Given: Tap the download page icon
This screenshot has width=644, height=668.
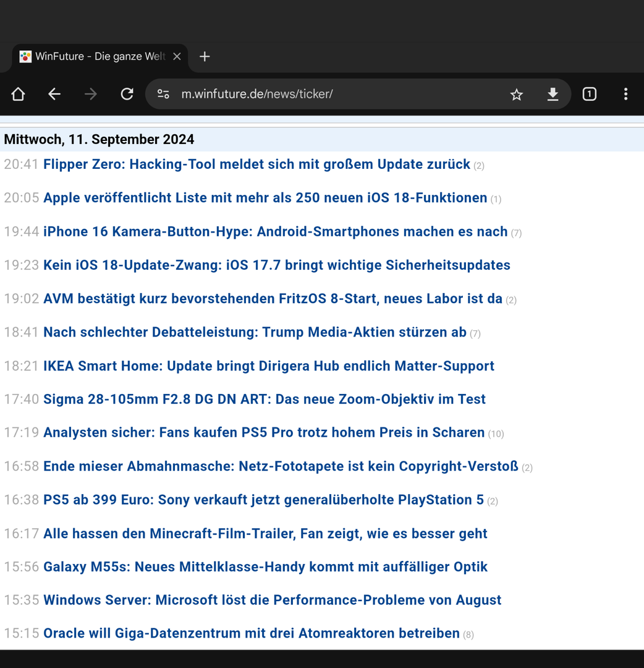Looking at the screenshot, I should pyautogui.click(x=553, y=94).
